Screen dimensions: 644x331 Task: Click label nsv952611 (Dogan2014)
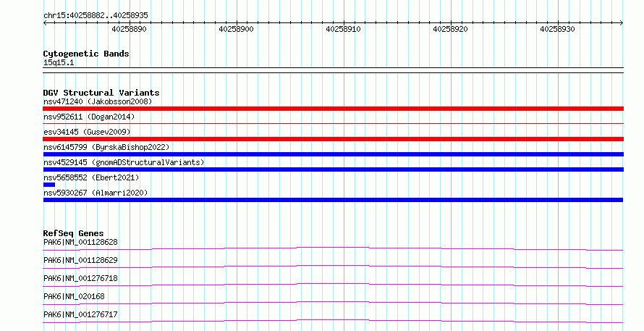click(x=89, y=117)
